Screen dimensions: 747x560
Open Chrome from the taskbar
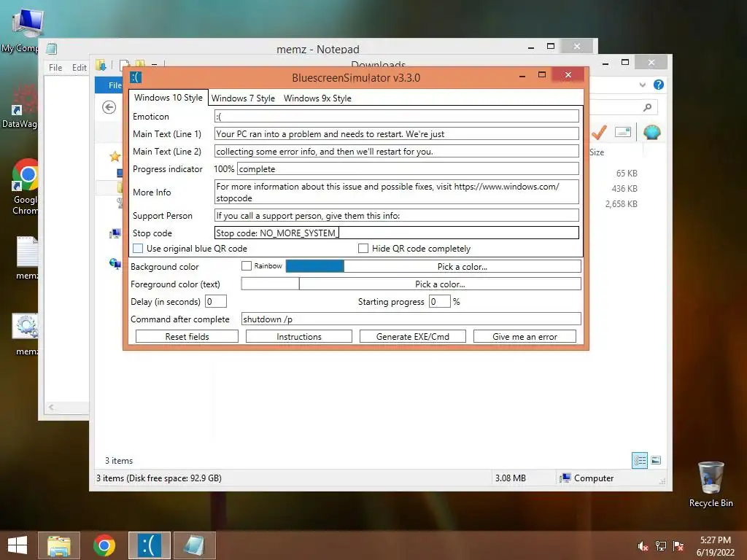coord(104,545)
